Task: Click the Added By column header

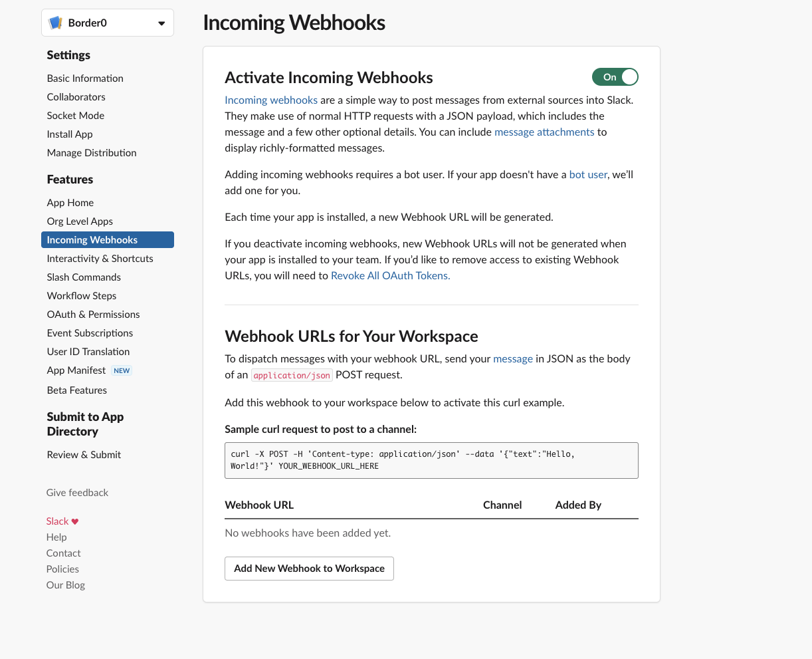Action: click(578, 505)
